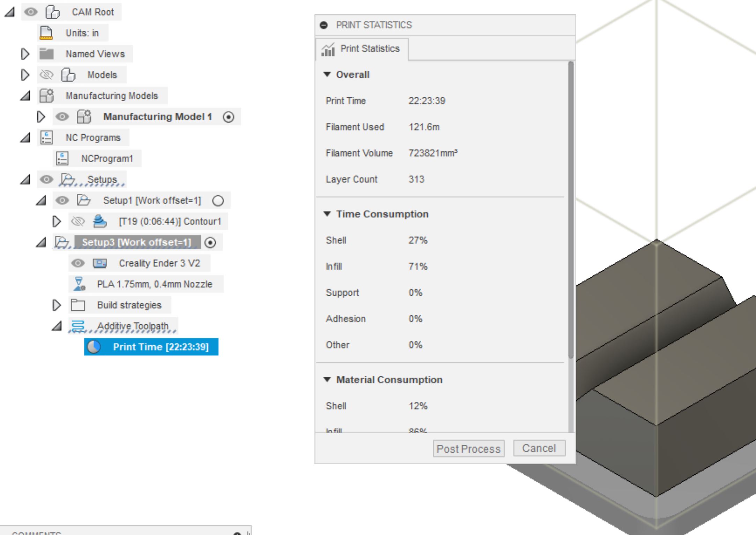Click the Manufacturing Models gear icon
Image resolution: width=756 pixels, height=535 pixels.
coord(46,96)
